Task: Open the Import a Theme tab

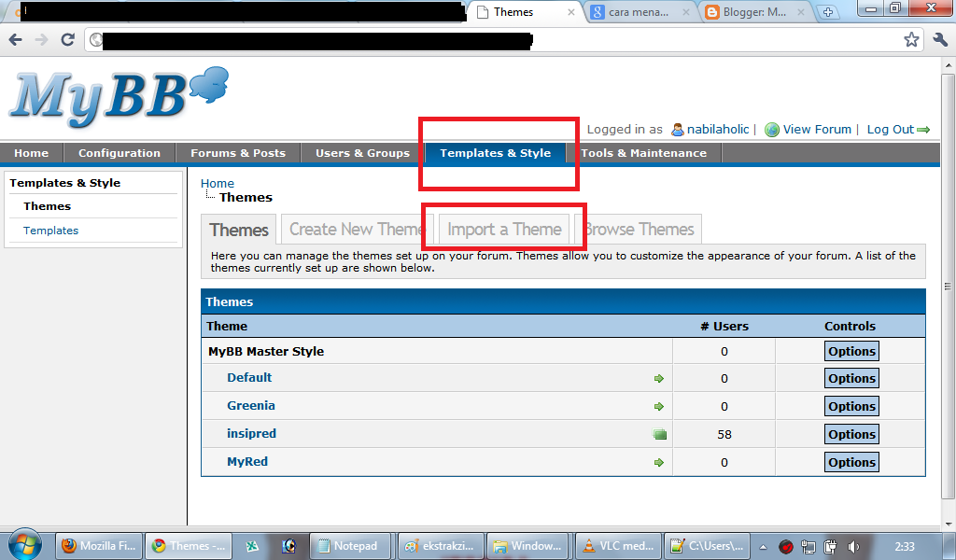Action: click(x=504, y=229)
